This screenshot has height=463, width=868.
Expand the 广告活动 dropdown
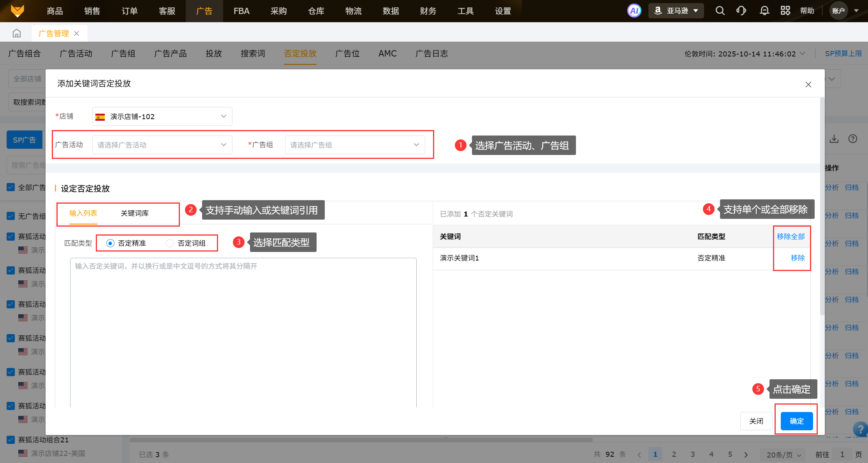[x=162, y=145]
